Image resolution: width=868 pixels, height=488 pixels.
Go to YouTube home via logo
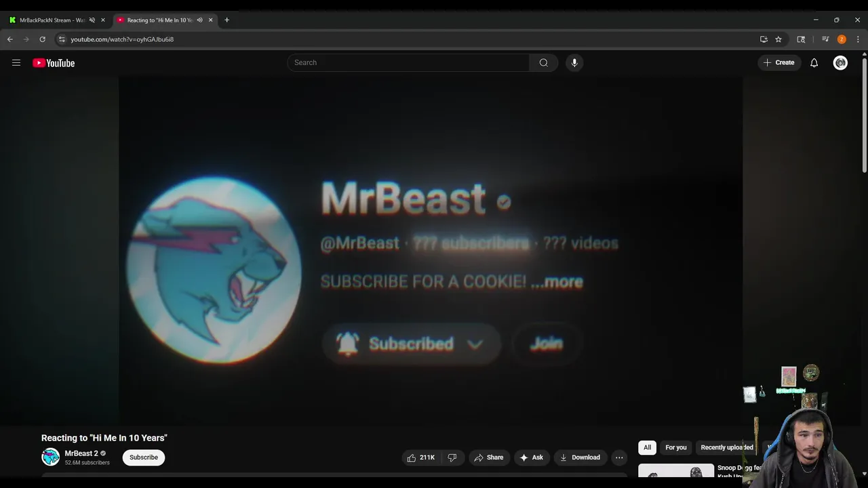tap(54, 63)
